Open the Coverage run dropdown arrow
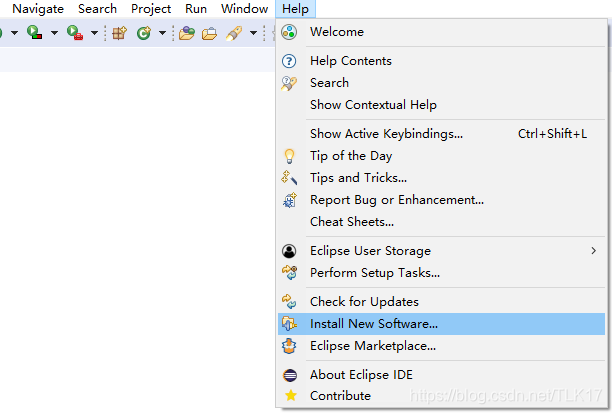 54,33
